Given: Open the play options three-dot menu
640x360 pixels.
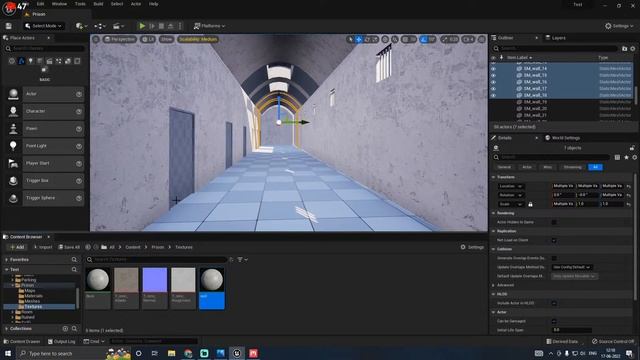Looking at the screenshot, I should [180, 26].
